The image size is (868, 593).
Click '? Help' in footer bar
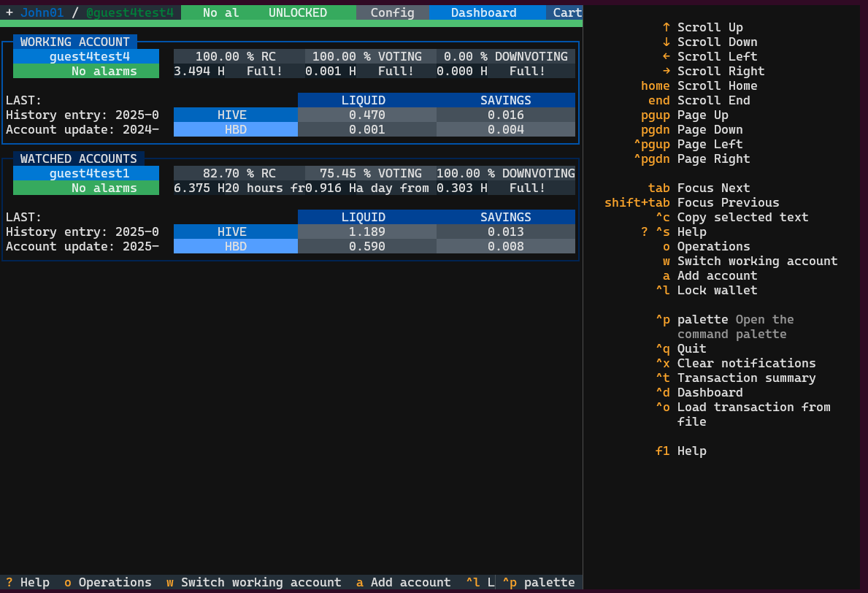coord(28,582)
